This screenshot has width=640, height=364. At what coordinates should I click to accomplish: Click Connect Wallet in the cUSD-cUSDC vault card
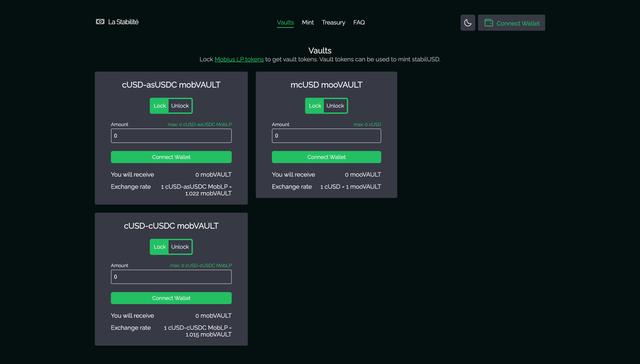171,298
